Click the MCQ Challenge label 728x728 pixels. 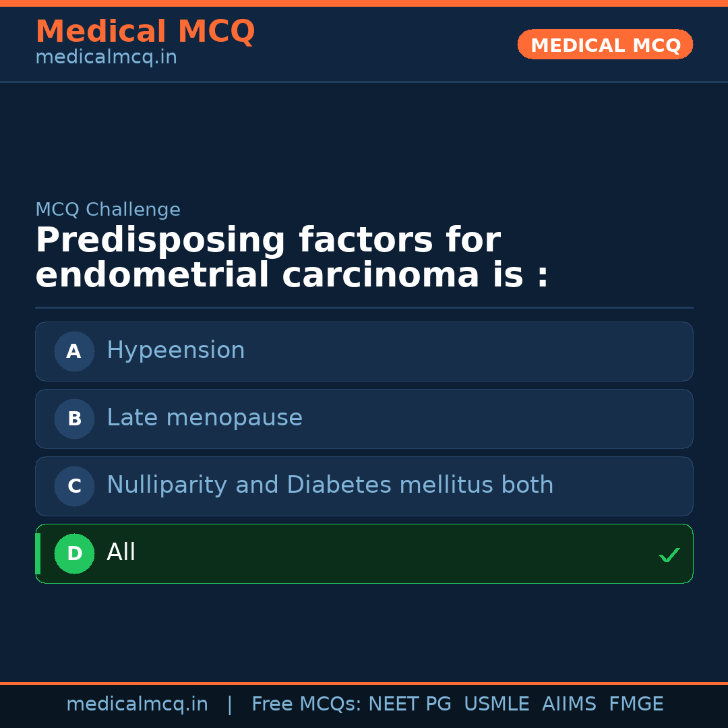[108, 210]
